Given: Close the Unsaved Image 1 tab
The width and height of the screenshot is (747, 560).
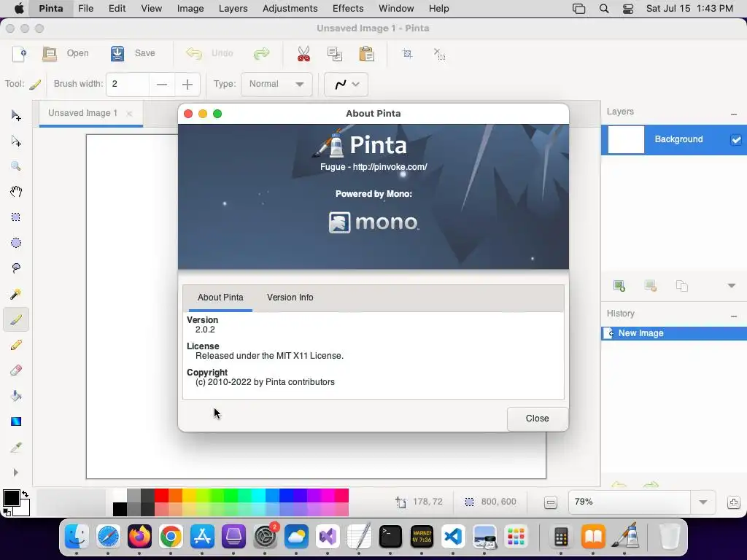Looking at the screenshot, I should click(129, 114).
